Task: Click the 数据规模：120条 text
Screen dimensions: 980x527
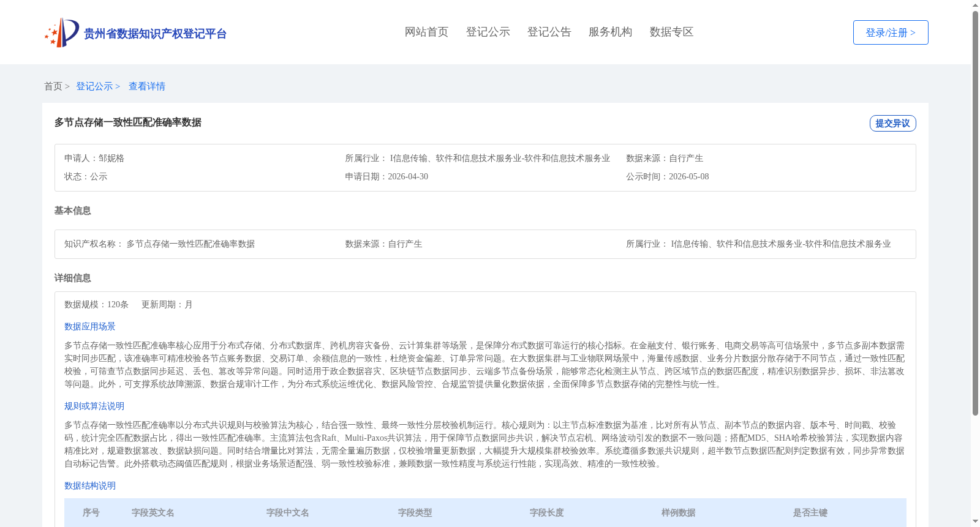Action: tap(96, 304)
